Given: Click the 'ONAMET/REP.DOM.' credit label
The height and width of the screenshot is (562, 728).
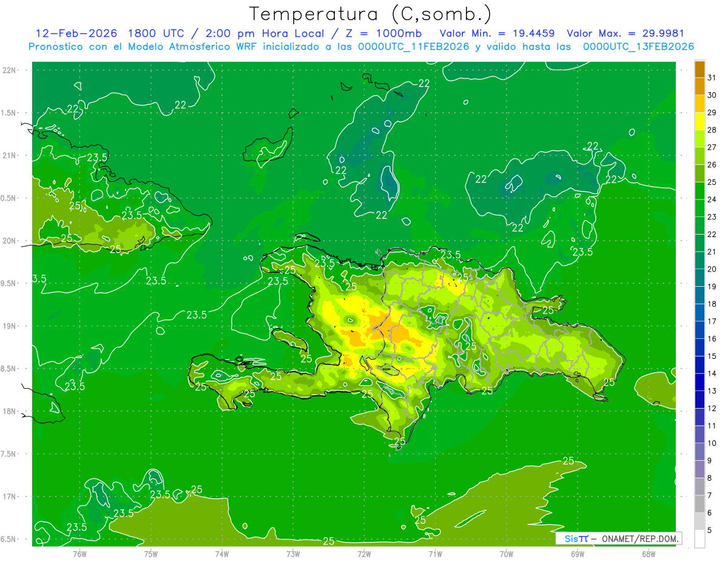Looking at the screenshot, I should click(x=640, y=538).
